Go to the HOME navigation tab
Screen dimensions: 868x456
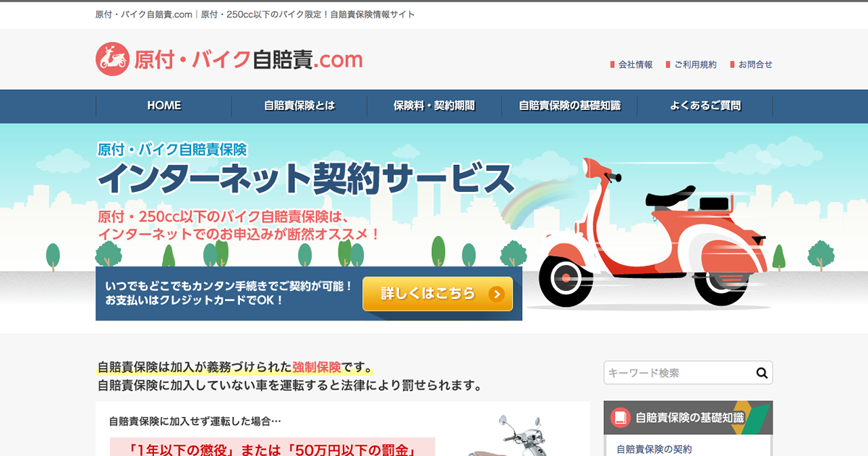tap(164, 106)
